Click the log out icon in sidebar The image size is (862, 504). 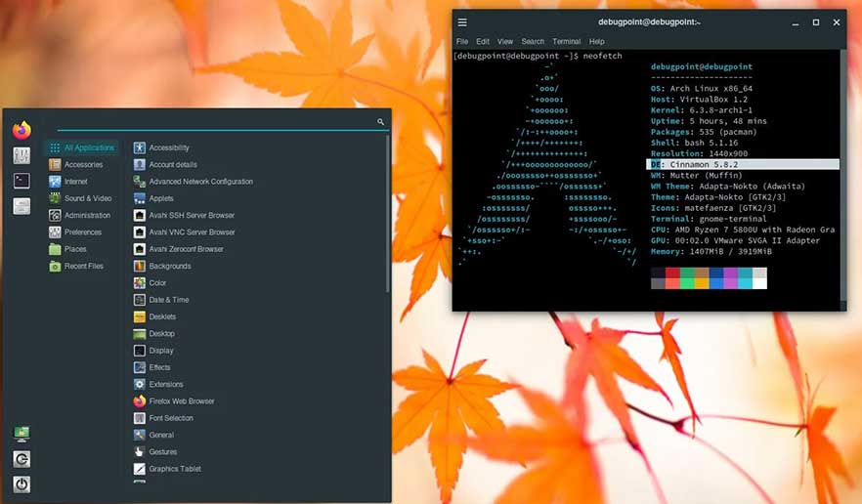[22, 459]
